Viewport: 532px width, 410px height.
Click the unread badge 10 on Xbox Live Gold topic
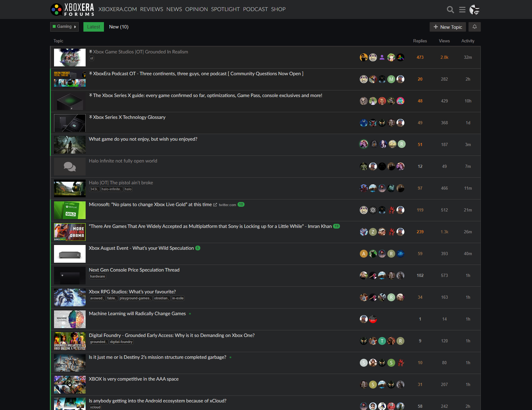241,205
